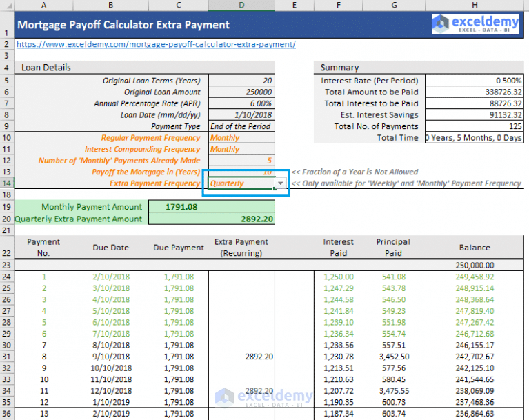
Task: Select column B header
Action: (110, 5)
